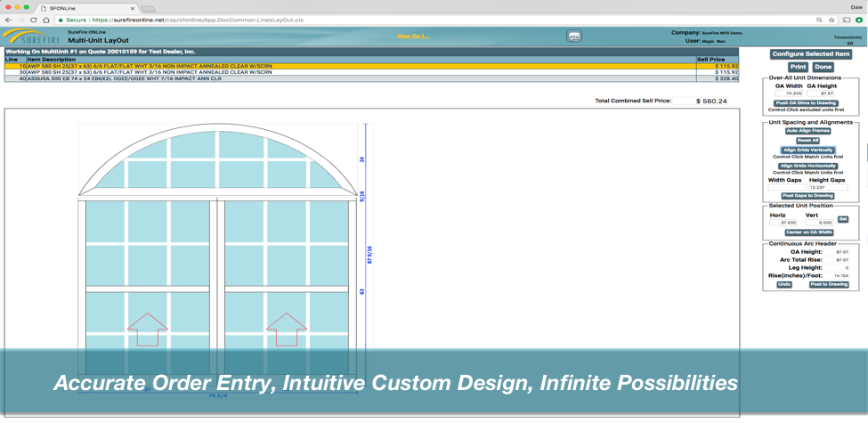Focus the Width Gaps input field
868x423 pixels.
(x=787, y=187)
